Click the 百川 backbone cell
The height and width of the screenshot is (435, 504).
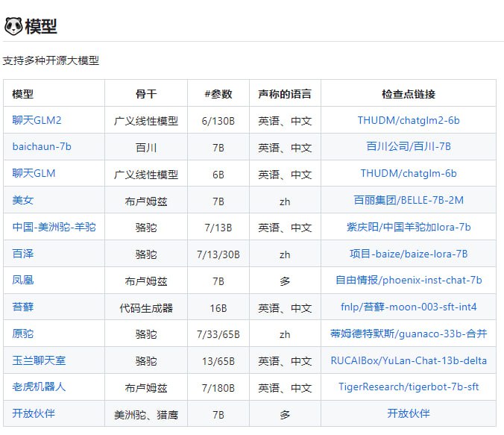coord(146,148)
